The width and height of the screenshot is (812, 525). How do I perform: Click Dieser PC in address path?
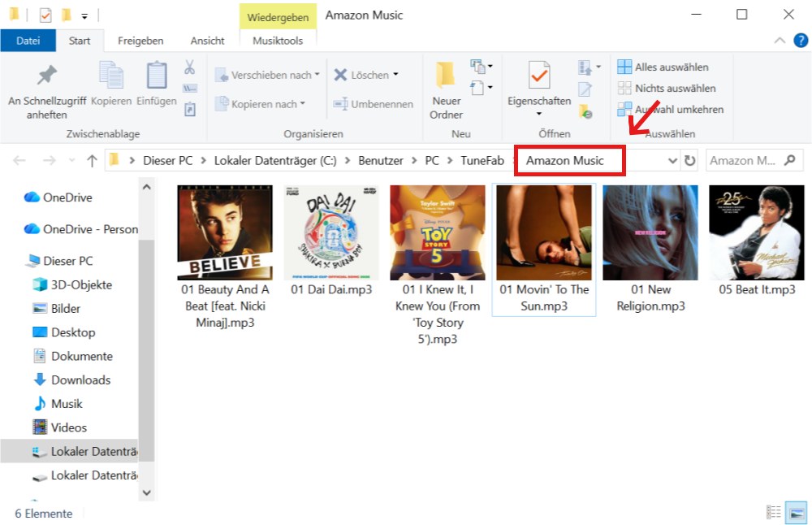(168, 161)
